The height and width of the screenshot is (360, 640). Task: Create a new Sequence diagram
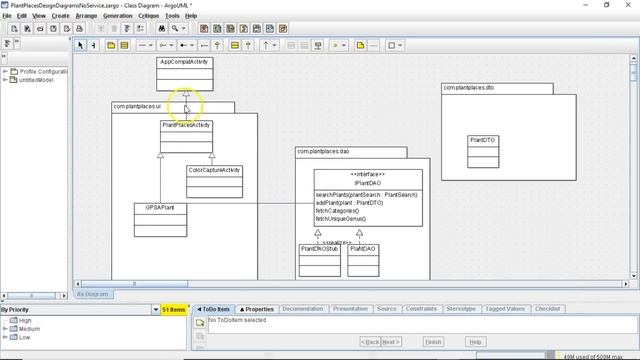(231, 29)
